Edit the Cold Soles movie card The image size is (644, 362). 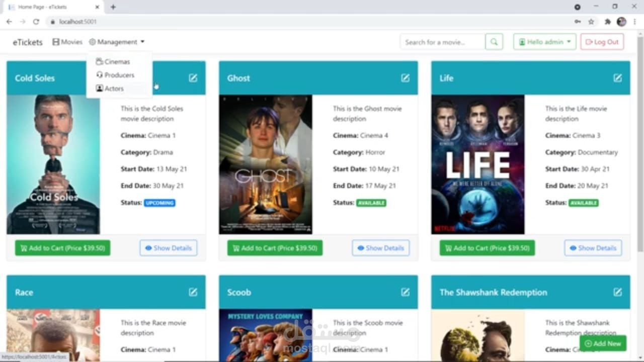[x=193, y=78]
